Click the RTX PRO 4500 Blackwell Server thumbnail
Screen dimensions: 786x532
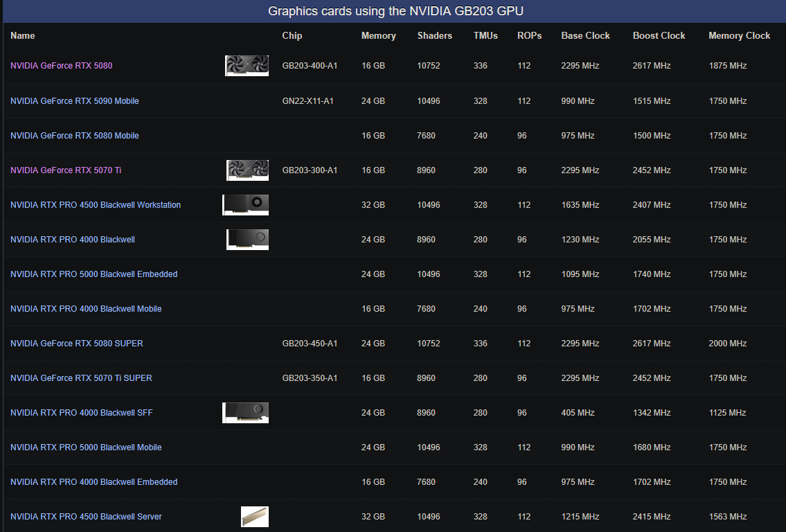point(255,517)
